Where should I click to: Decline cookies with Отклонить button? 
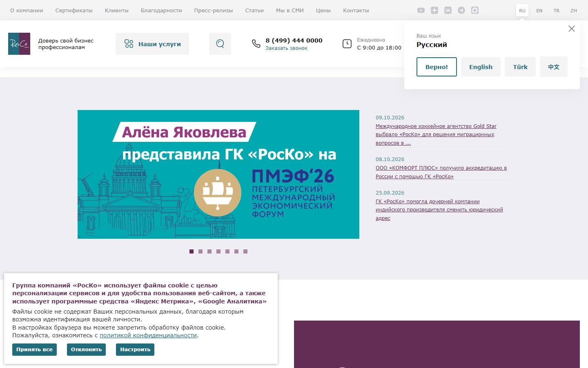[86, 350]
